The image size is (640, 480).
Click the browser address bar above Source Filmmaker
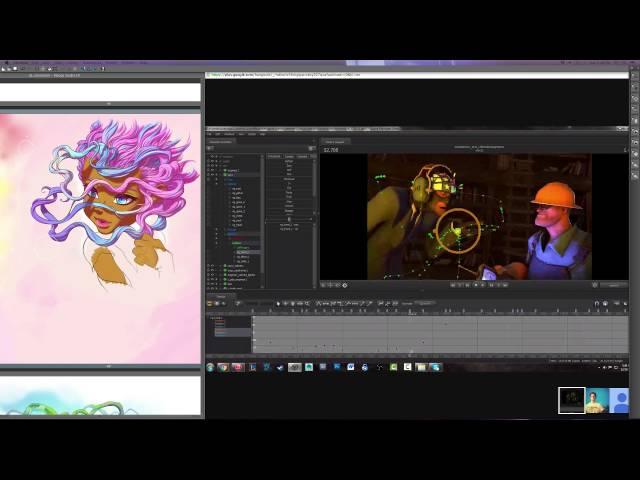pos(417,75)
